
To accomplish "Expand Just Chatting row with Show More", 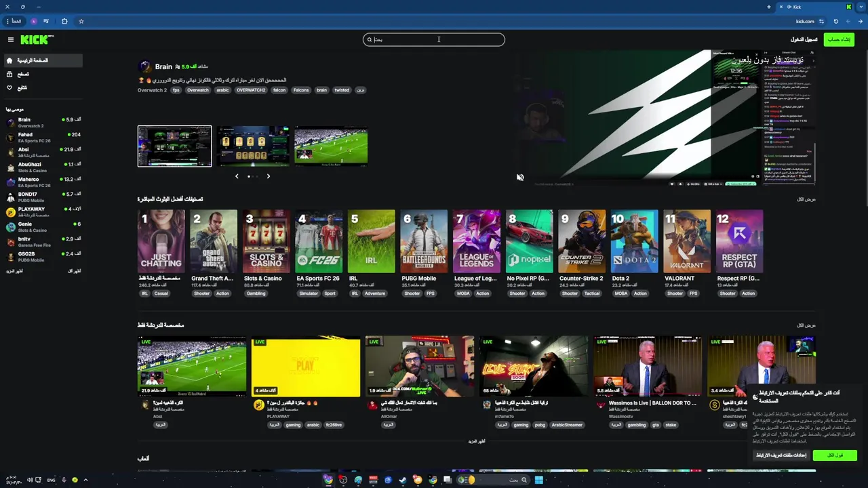I will pos(477,441).
